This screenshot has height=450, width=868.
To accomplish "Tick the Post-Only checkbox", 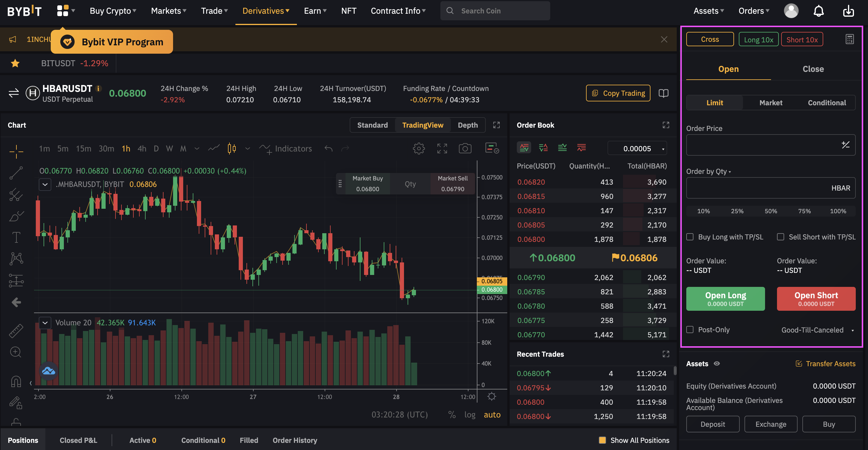I will [x=690, y=330].
